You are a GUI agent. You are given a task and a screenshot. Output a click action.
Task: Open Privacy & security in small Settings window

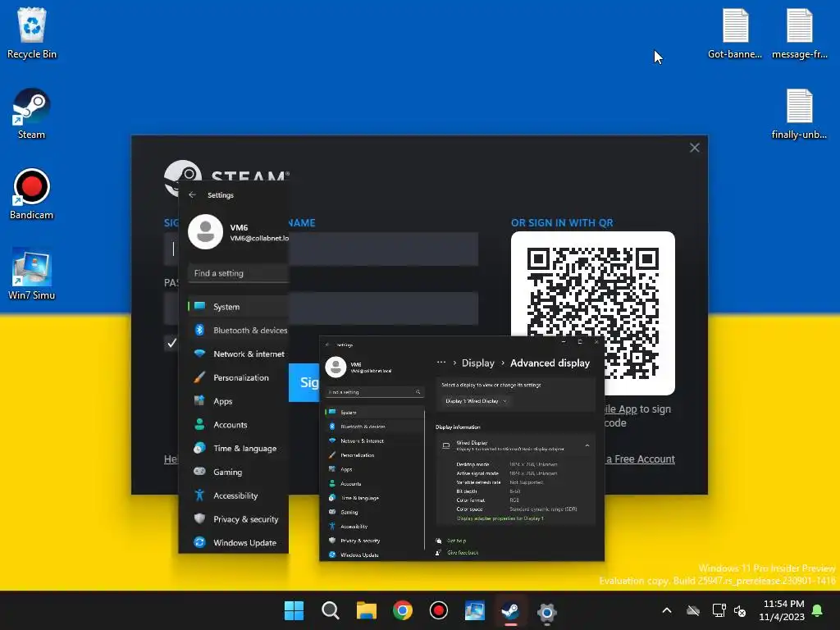coord(374,541)
